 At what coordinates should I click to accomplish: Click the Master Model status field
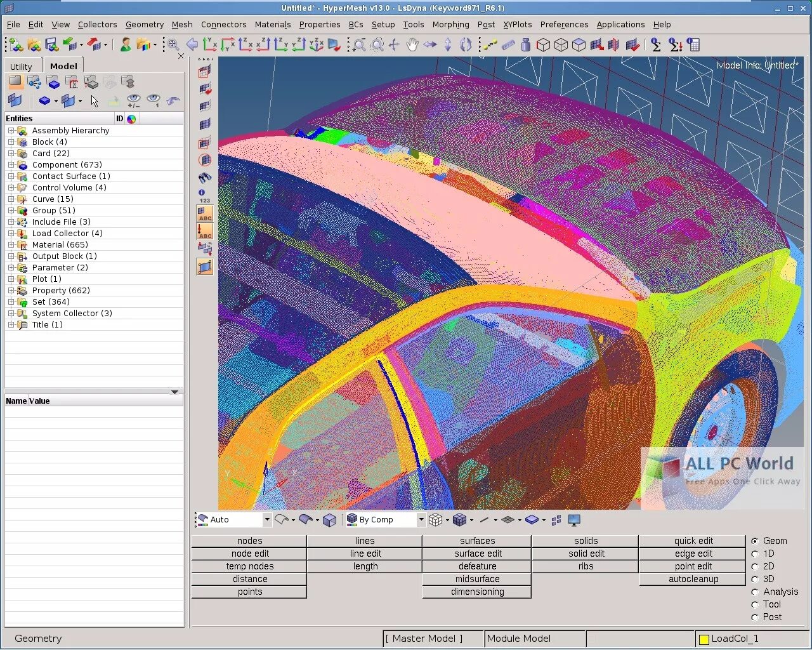[x=433, y=639]
